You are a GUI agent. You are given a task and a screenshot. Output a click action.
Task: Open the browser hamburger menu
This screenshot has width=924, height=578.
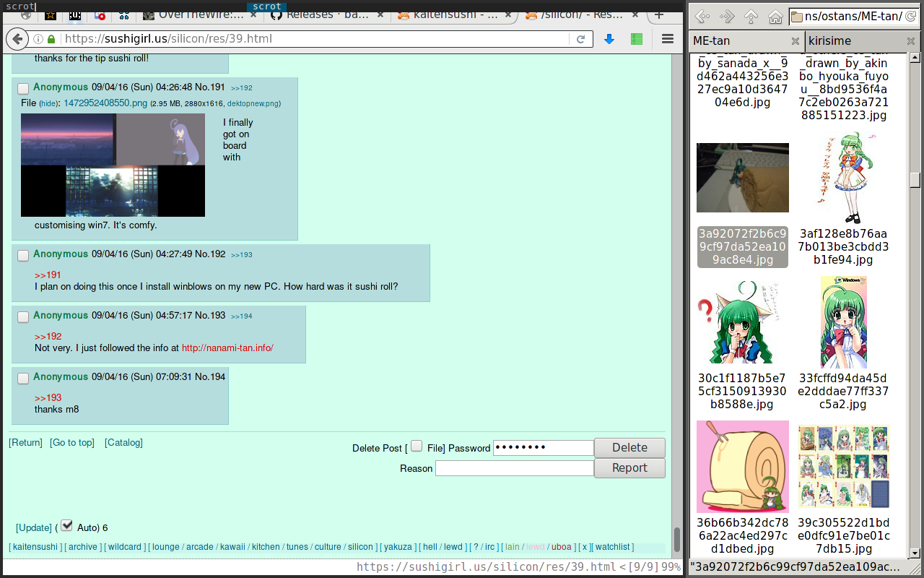(668, 39)
